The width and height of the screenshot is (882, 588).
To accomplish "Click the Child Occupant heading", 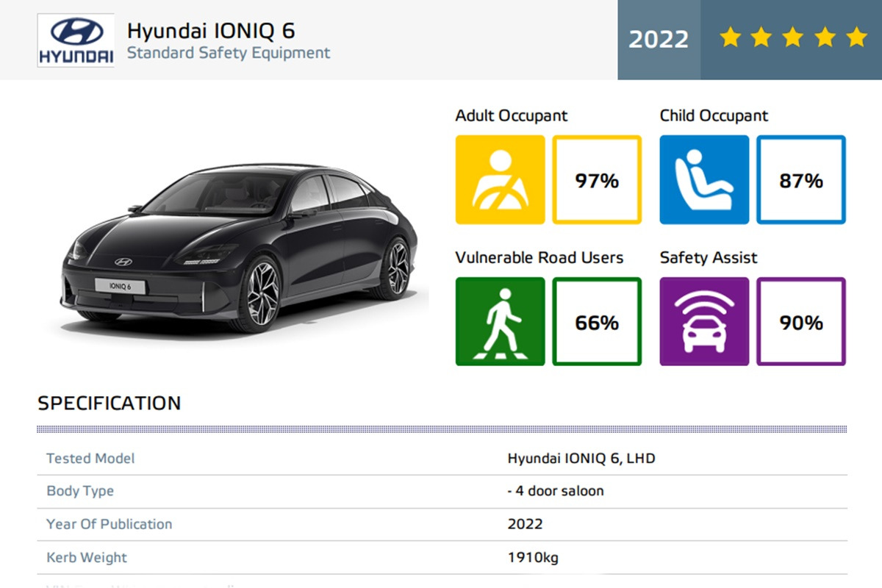I will click(714, 116).
